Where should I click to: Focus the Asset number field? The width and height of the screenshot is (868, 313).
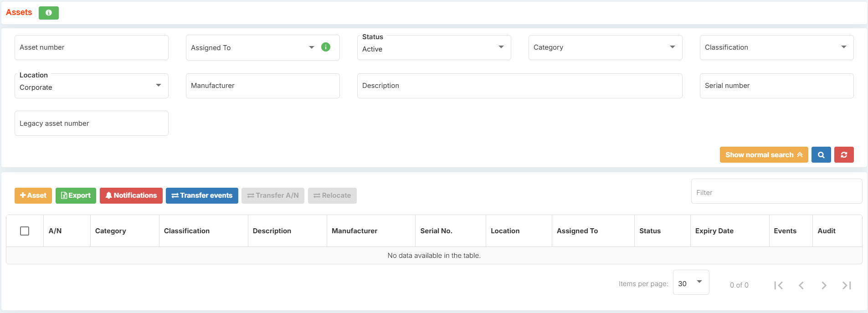tap(92, 47)
